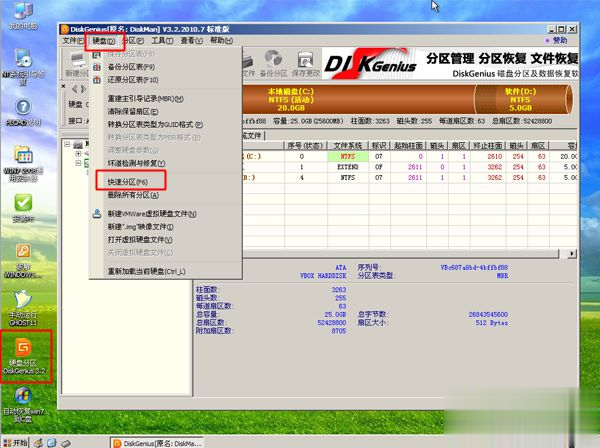Click third quick launch tray icon

[65, 443]
